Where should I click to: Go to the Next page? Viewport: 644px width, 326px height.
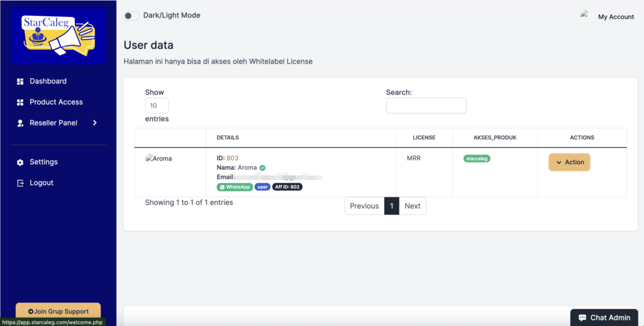(413, 206)
